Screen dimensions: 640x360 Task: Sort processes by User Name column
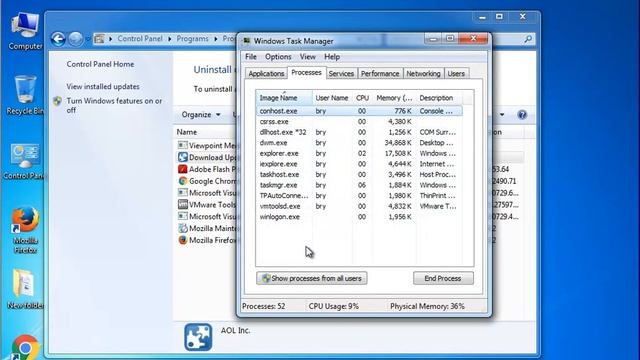pos(332,98)
